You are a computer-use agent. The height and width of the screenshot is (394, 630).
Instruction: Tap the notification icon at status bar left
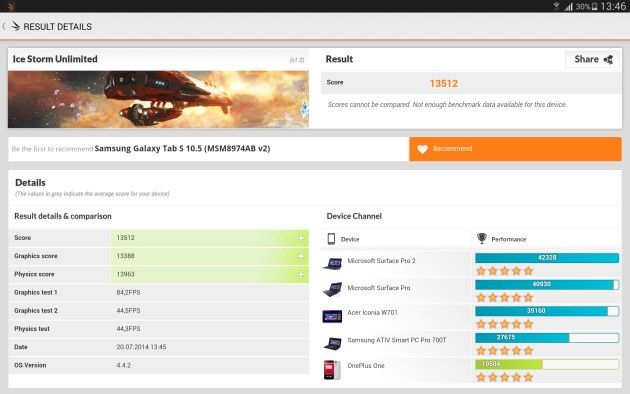pyautogui.click(x=11, y=6)
